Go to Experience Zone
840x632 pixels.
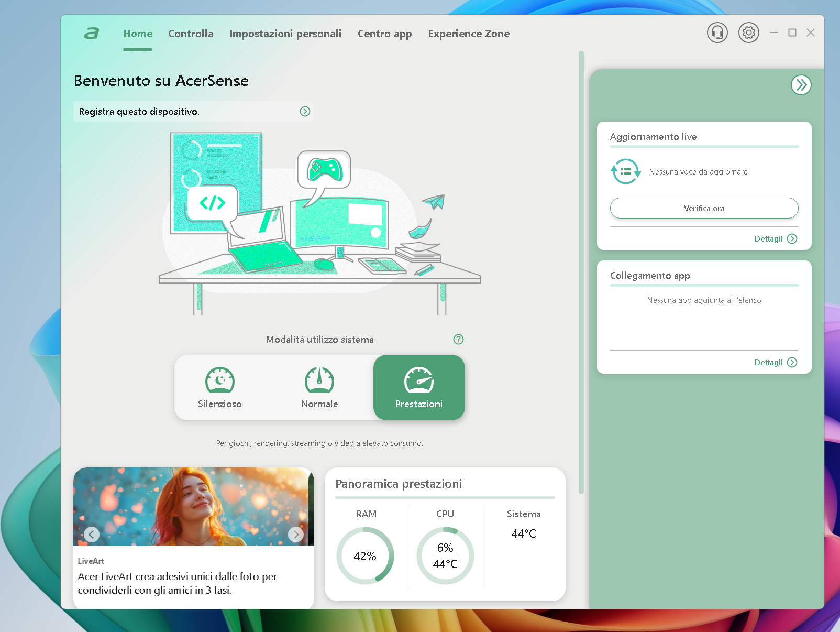coord(469,34)
